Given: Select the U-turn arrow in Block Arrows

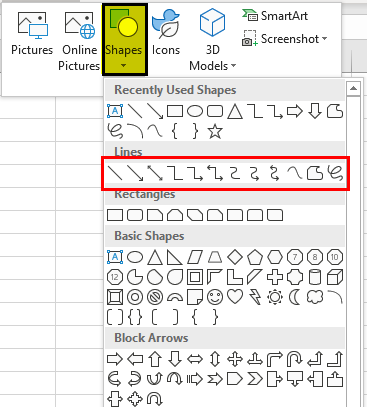Looking at the screenshot, I should tap(295, 359).
